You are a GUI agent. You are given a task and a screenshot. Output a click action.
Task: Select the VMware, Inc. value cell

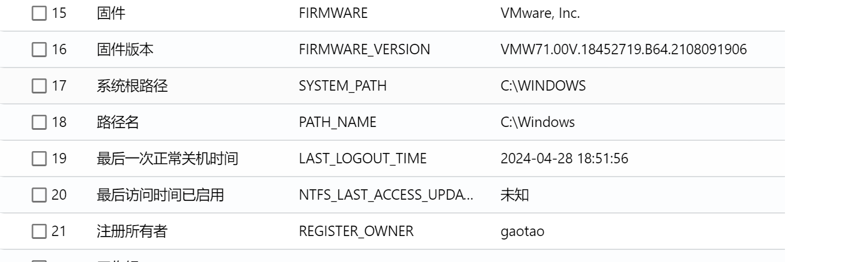click(540, 14)
